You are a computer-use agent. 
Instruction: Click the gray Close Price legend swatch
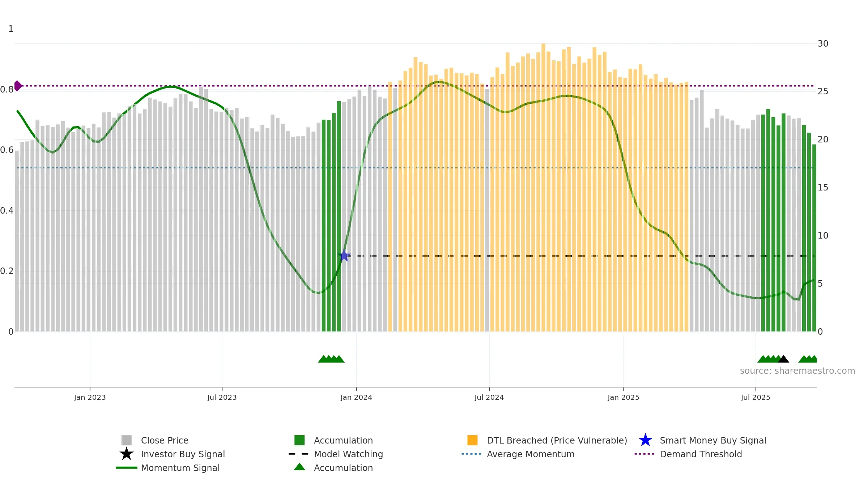(x=127, y=440)
